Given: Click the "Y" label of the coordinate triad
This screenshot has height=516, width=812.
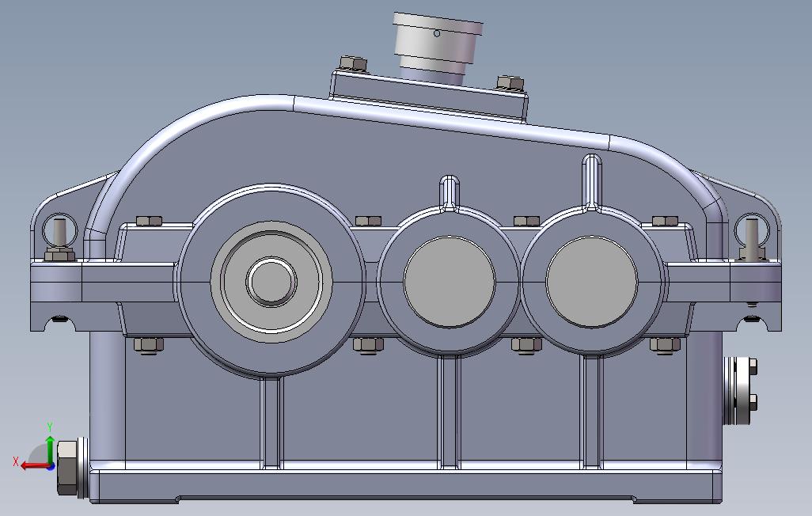Looking at the screenshot, I should (x=50, y=427).
